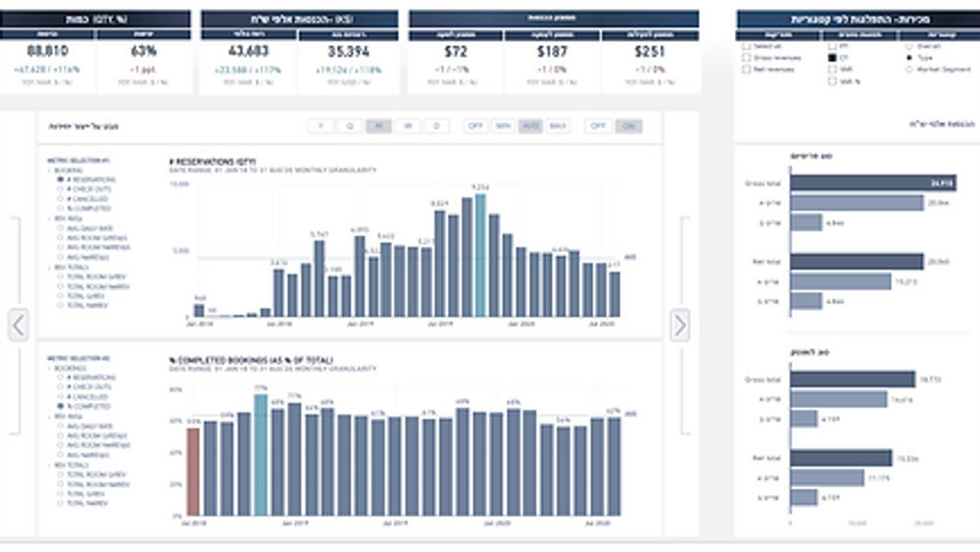Click the red bar in completed bookings chart
The image size is (980, 552).
(x=194, y=472)
